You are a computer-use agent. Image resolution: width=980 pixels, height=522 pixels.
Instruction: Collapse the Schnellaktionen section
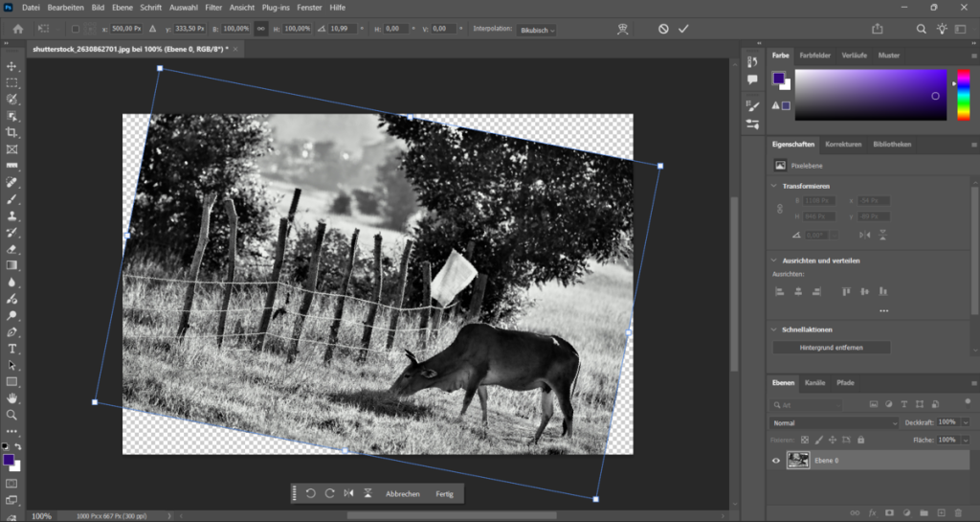coord(773,329)
